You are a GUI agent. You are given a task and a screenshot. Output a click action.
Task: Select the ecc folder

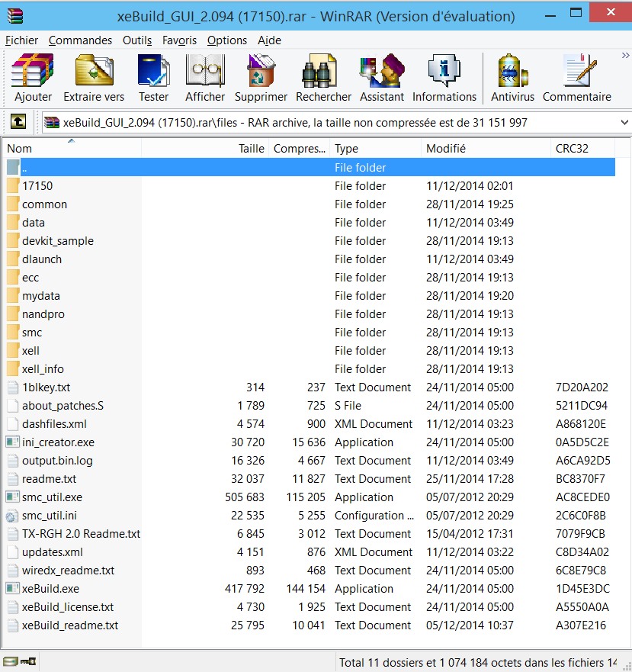tap(30, 278)
